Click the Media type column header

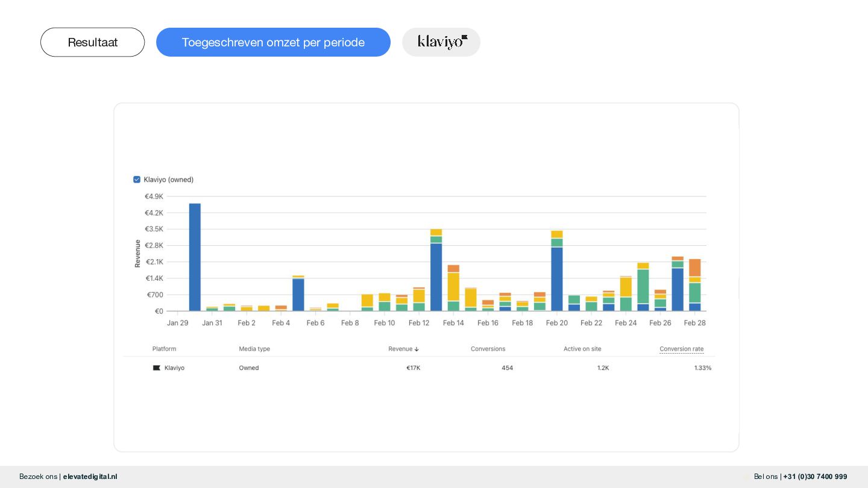coord(254,349)
